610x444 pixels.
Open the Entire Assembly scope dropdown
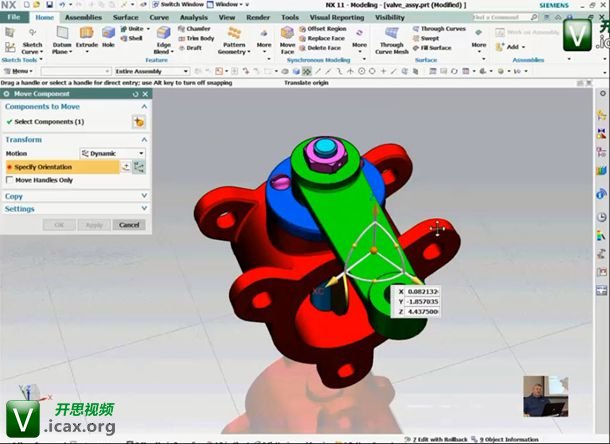[152, 71]
